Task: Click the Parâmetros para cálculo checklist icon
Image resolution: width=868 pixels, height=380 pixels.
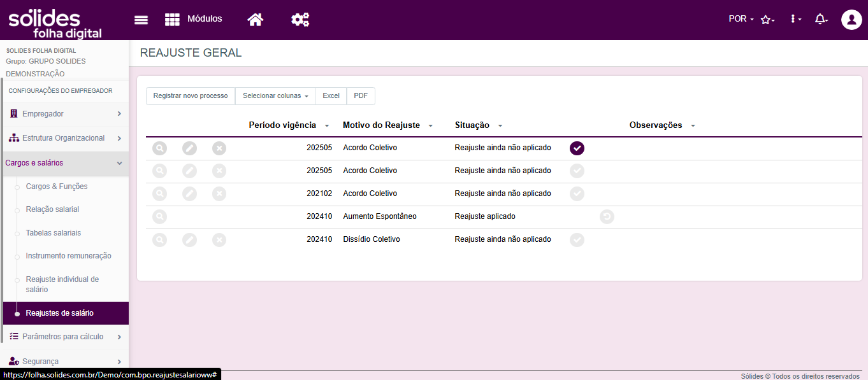Action: coord(14,337)
